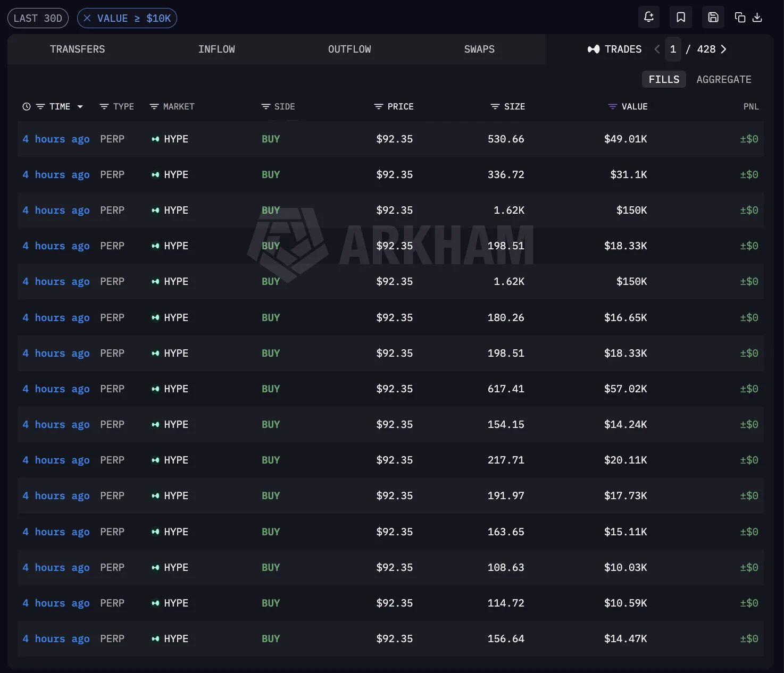Open the TIME column filter icon
The height and width of the screenshot is (673, 784).
point(40,106)
